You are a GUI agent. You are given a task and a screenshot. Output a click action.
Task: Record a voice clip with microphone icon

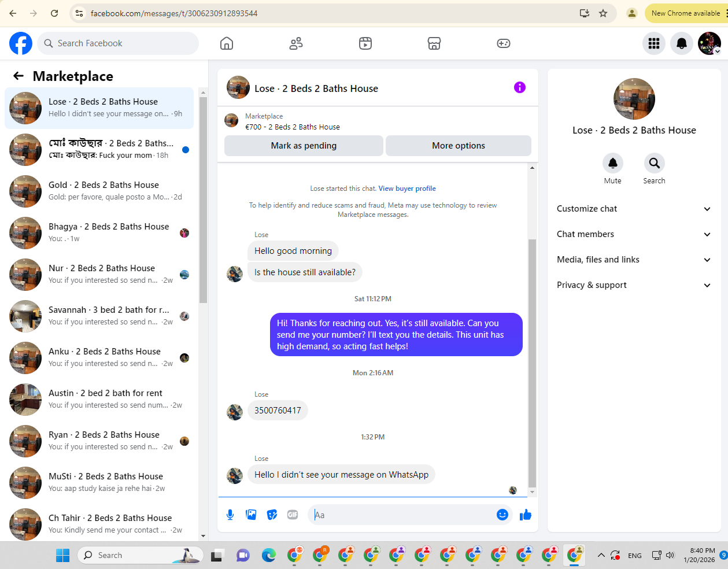pyautogui.click(x=230, y=515)
